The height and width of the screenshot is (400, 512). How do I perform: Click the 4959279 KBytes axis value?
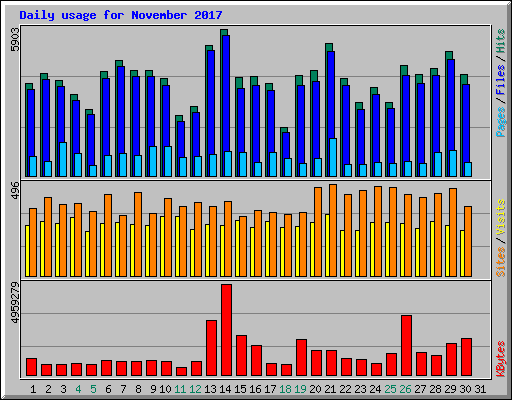pyautogui.click(x=15, y=303)
